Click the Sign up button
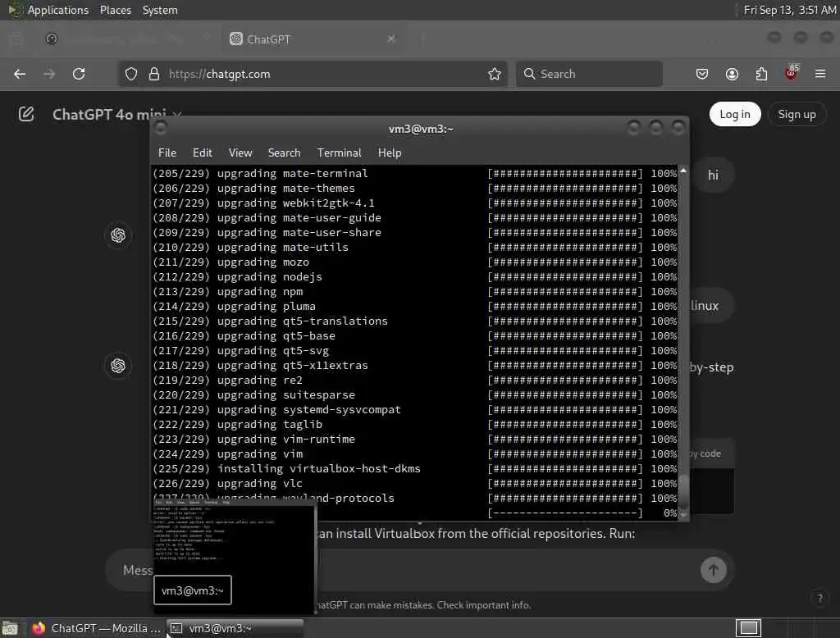The image size is (840, 638). [x=797, y=114]
